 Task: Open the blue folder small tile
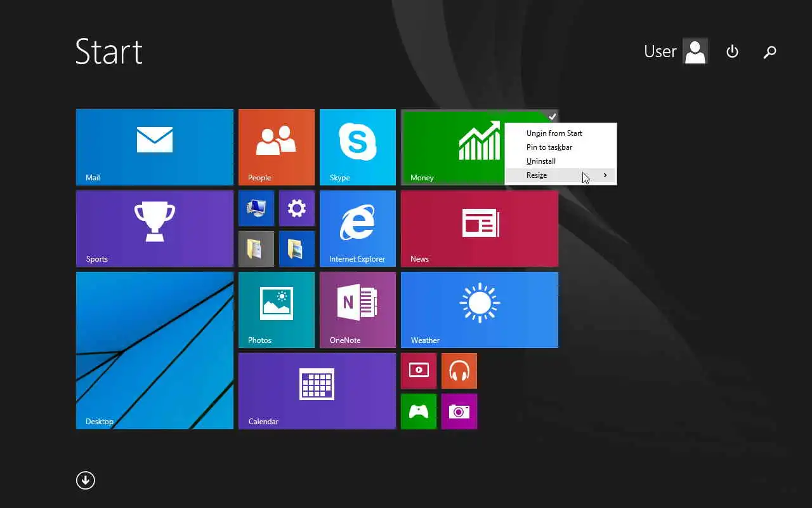297,249
